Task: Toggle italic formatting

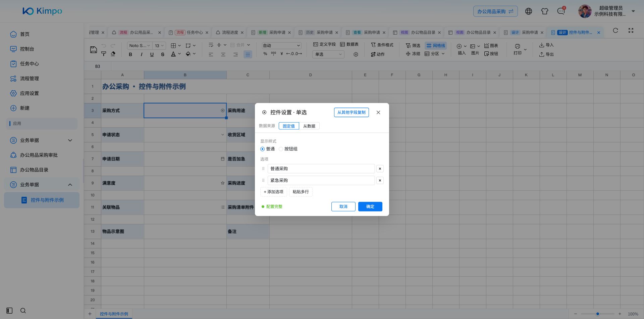Action: click(141, 54)
